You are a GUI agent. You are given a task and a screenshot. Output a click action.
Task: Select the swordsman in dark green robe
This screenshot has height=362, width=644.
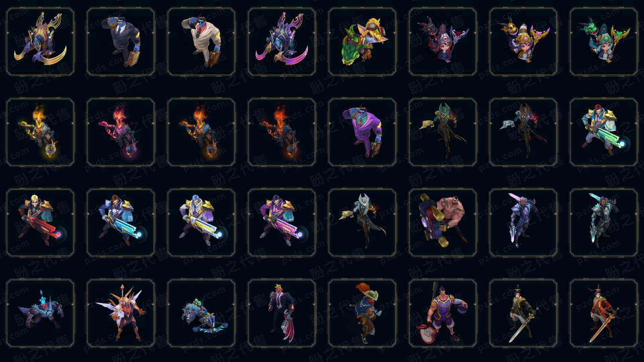(523, 313)
